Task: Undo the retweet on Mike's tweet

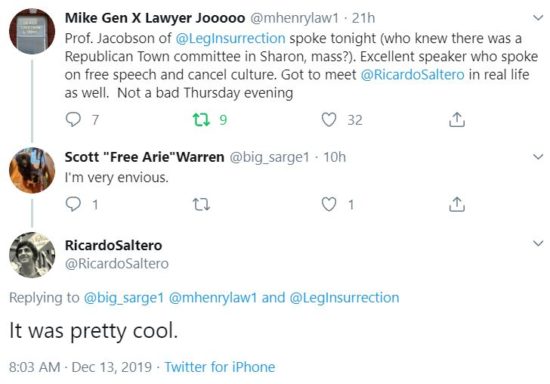Action: 201,120
